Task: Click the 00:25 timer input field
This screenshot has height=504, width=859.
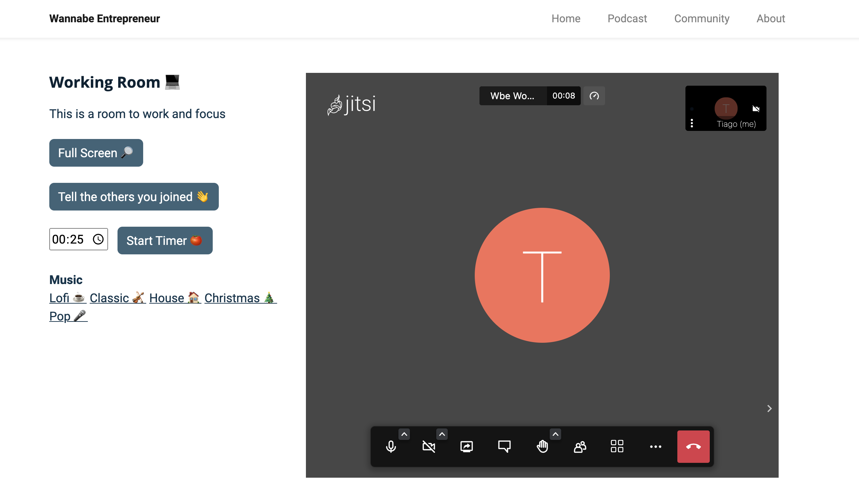Action: coord(68,240)
